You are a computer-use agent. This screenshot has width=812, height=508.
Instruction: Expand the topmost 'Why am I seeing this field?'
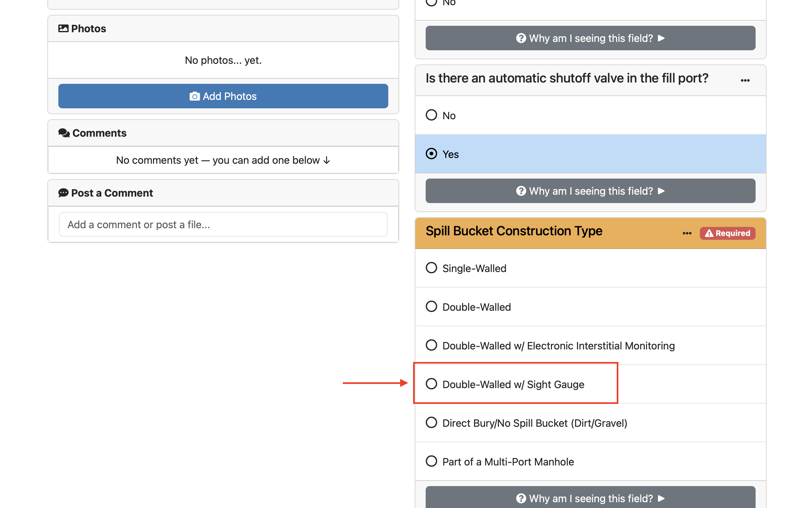pyautogui.click(x=590, y=38)
